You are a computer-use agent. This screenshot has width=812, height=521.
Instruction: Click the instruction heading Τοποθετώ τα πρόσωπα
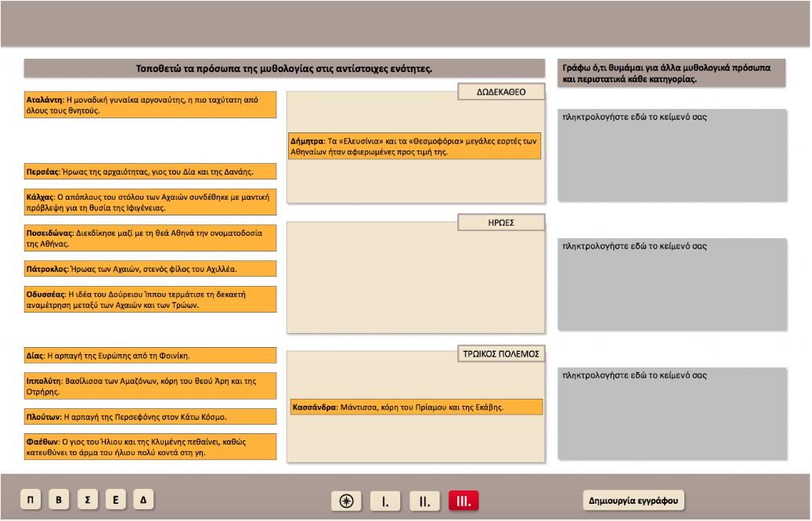point(284,68)
